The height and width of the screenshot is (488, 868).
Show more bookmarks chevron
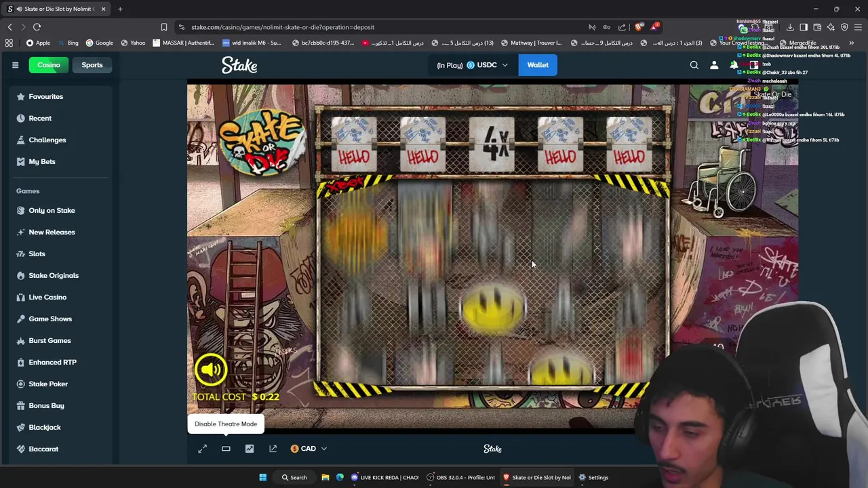point(851,43)
